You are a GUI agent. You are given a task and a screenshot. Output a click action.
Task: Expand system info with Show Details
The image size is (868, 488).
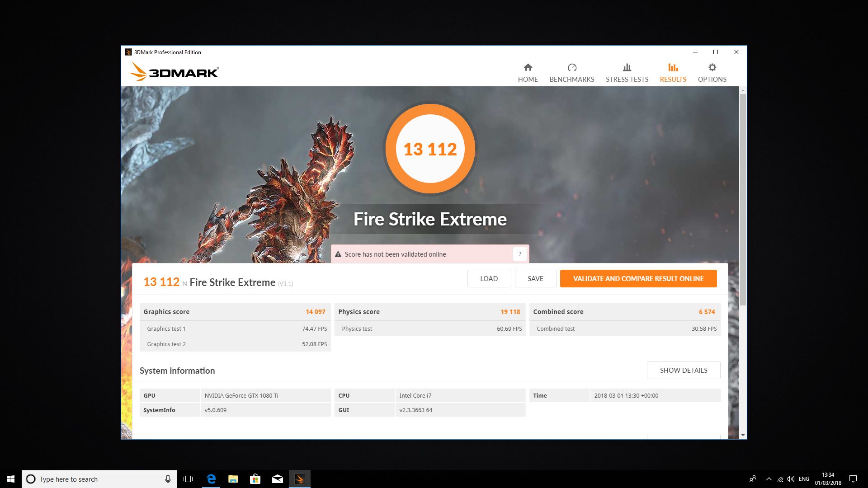coord(683,370)
